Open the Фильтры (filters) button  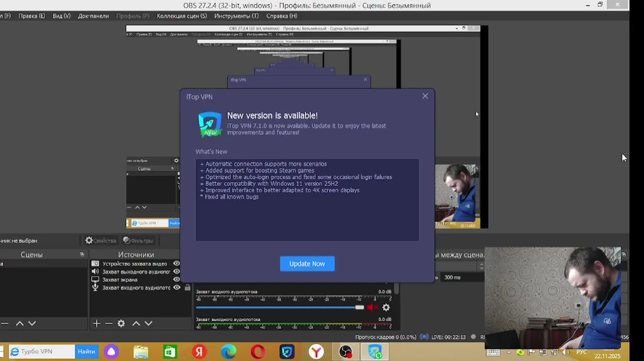point(138,241)
